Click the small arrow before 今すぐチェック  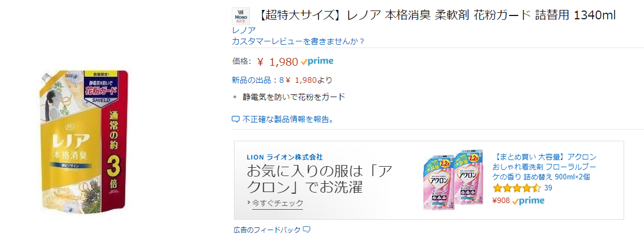pyautogui.click(x=249, y=203)
